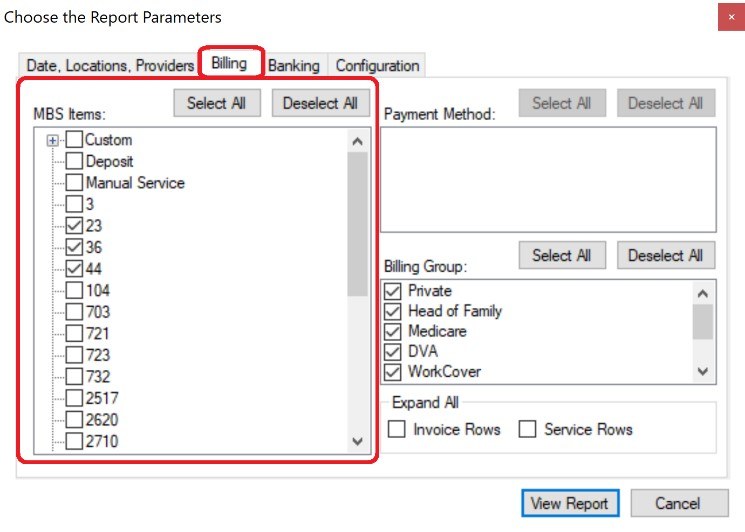The height and width of the screenshot is (532, 745).
Task: Click MBS Items list scroll down arrow
Action: point(358,441)
